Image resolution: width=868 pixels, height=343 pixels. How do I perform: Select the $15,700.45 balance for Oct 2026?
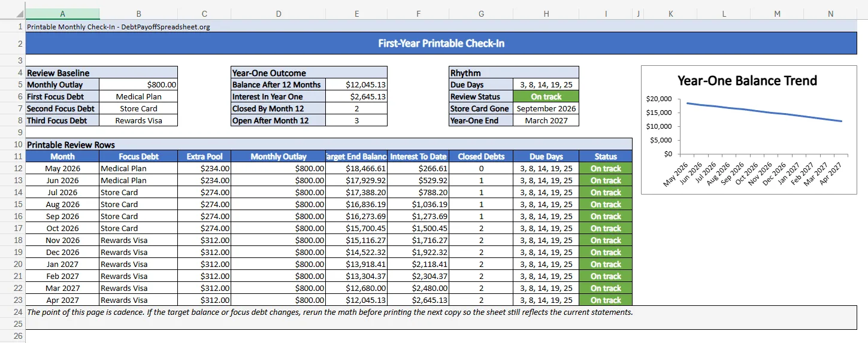click(357, 228)
